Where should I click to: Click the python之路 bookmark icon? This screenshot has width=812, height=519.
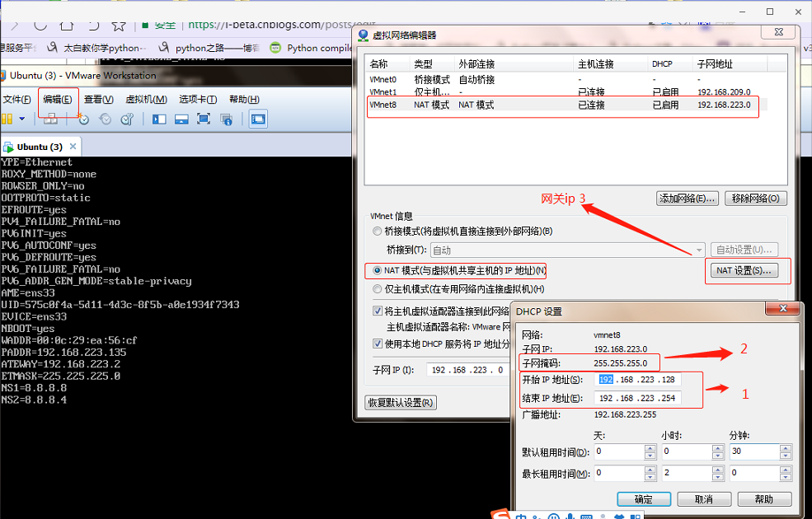(164, 48)
